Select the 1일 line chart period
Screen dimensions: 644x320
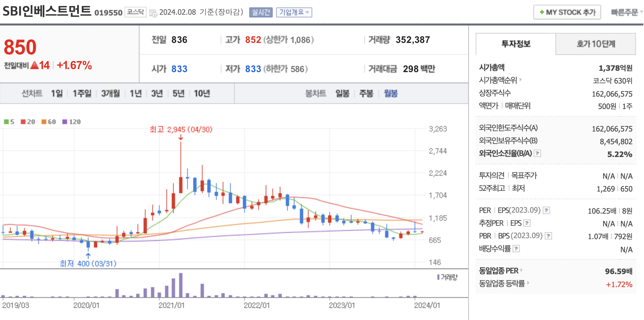(57, 94)
